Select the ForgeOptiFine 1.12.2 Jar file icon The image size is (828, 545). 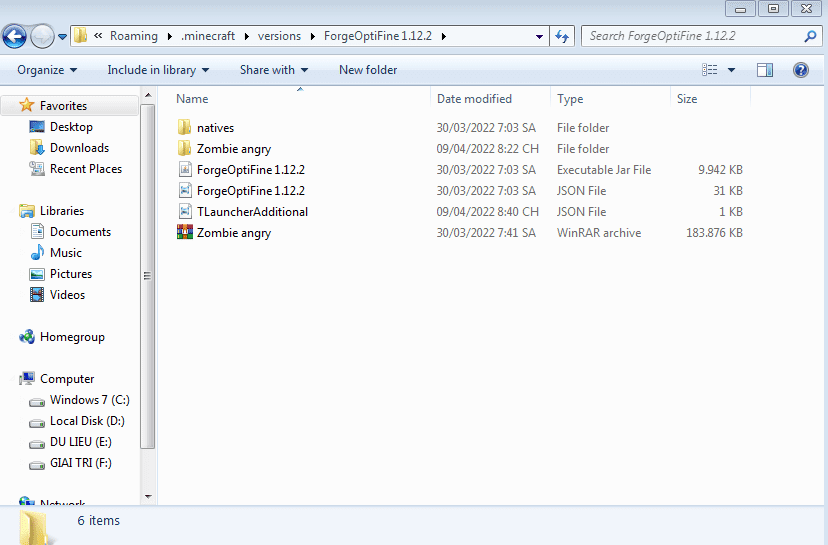[x=185, y=170]
